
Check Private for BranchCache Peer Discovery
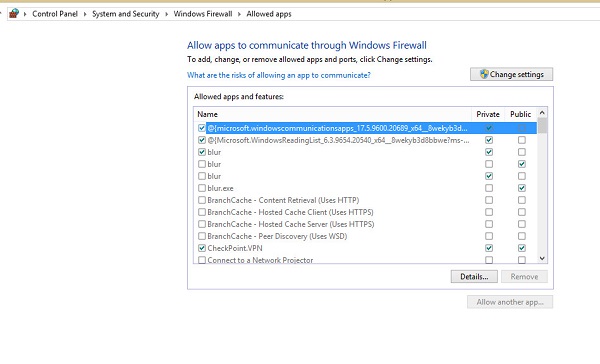click(x=489, y=236)
